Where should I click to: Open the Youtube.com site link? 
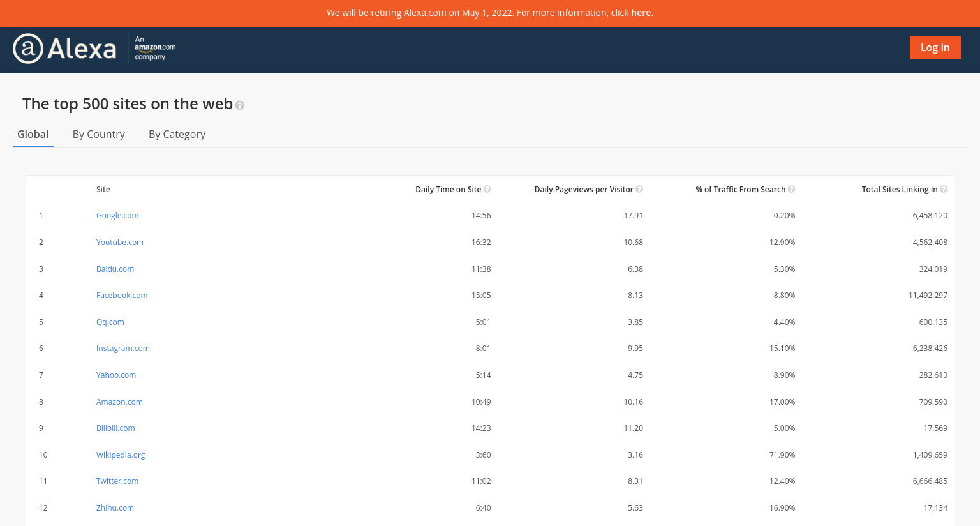click(x=120, y=243)
